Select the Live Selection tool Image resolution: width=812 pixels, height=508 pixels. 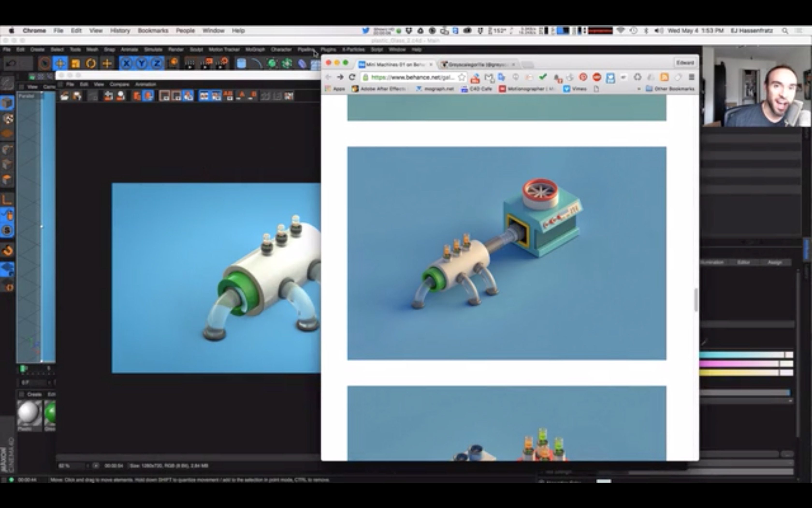pos(44,63)
